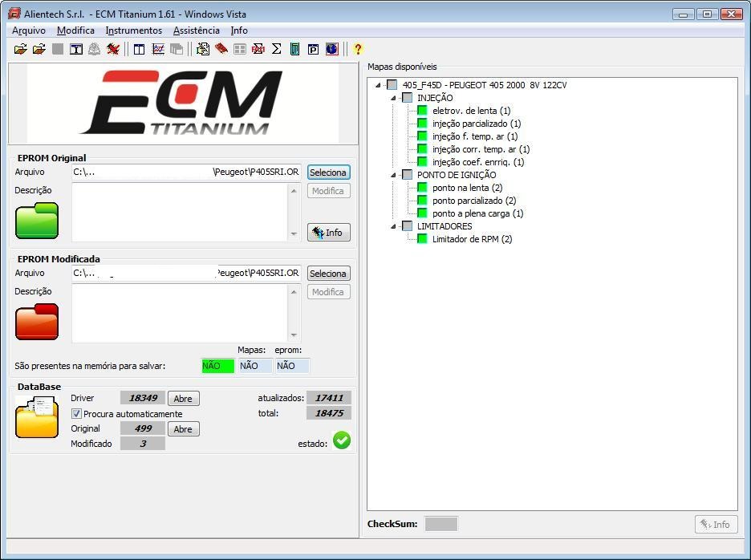Image resolution: width=751 pixels, height=560 pixels.
Task: Click the gray grid panels toolbar icon
Action: tap(239, 49)
